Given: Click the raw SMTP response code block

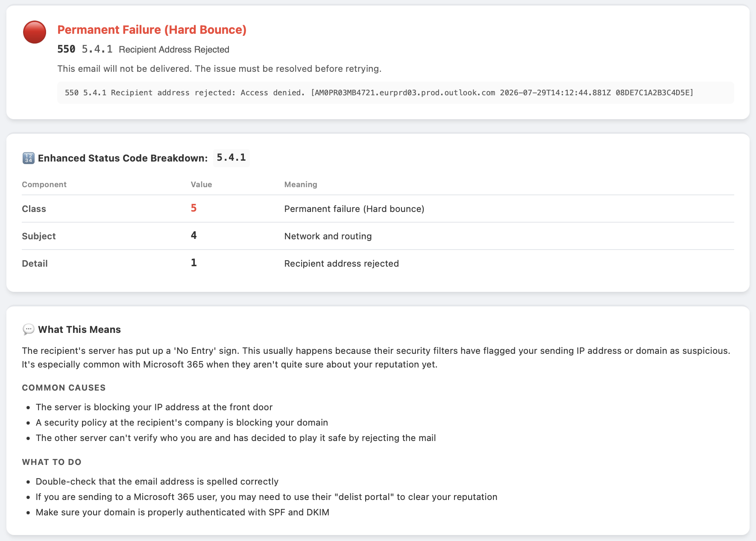Looking at the screenshot, I should point(396,93).
